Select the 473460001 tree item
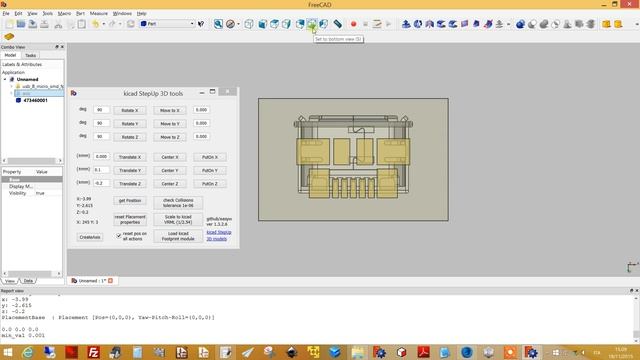Viewport: 640px width, 360px height. 35,100
